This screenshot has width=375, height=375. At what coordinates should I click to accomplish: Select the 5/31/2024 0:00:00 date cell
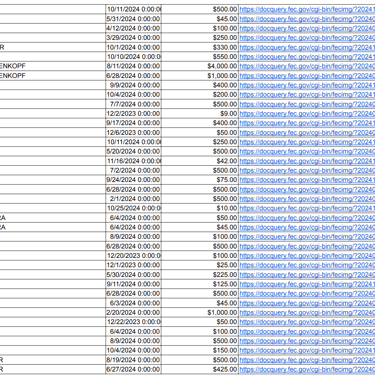133,19
